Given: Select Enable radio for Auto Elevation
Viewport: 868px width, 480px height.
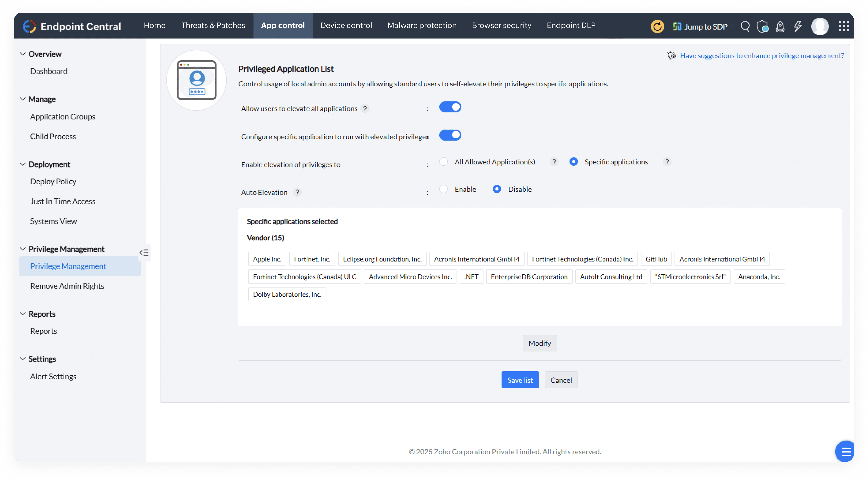Looking at the screenshot, I should click(443, 189).
